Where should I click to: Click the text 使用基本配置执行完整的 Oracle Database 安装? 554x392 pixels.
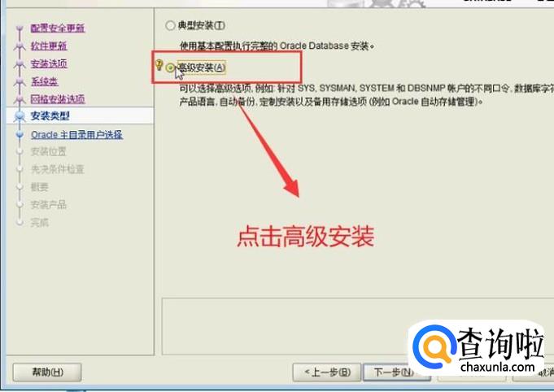coord(277,46)
